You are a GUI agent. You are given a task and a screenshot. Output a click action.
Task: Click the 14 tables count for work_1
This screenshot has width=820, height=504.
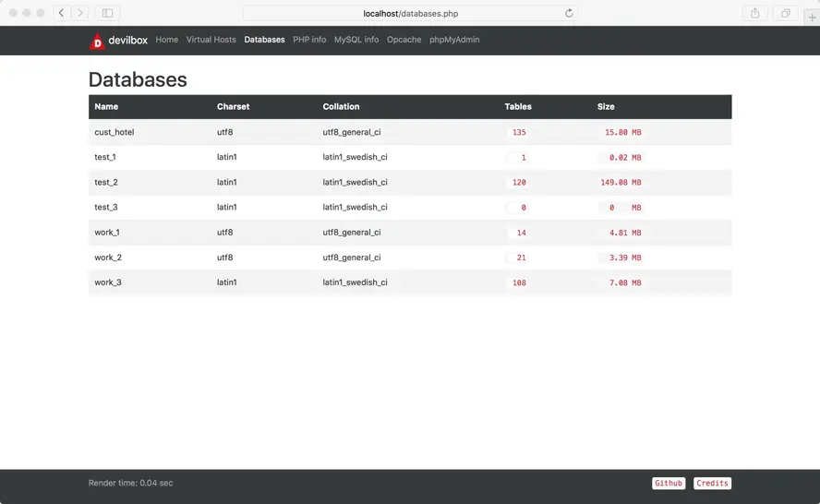click(521, 233)
